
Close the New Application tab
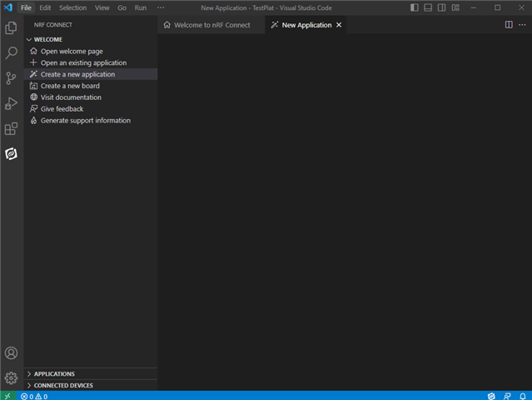[x=339, y=25]
